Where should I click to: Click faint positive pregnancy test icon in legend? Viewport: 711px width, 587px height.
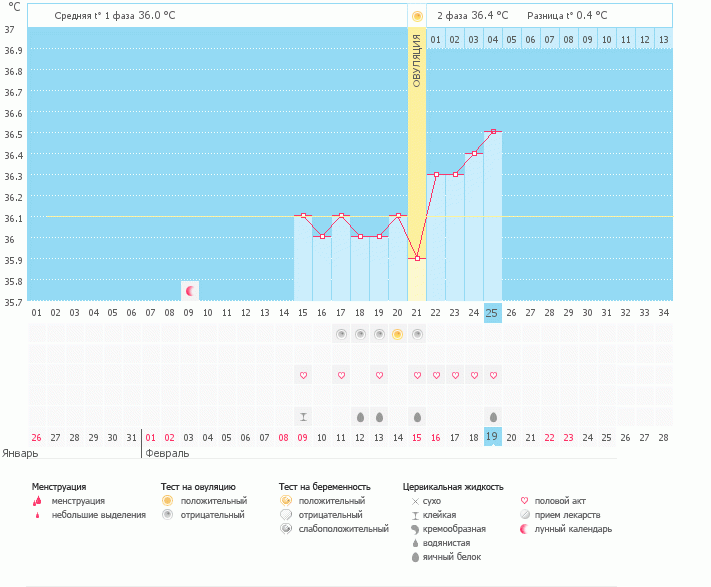point(286,529)
